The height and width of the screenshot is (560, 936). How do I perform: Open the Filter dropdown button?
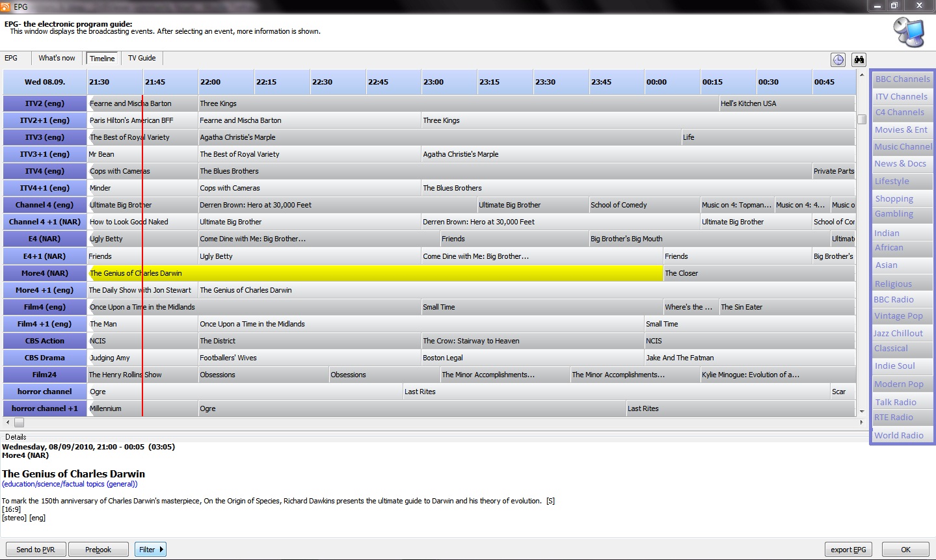tap(150, 550)
